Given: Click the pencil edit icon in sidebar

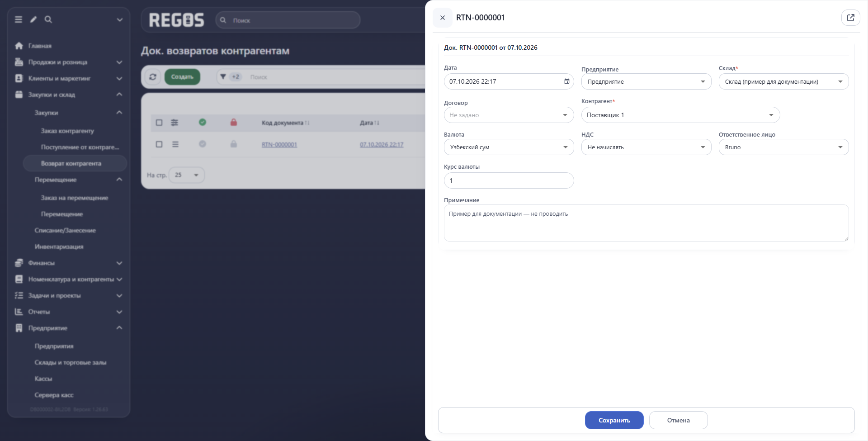Looking at the screenshot, I should point(33,19).
